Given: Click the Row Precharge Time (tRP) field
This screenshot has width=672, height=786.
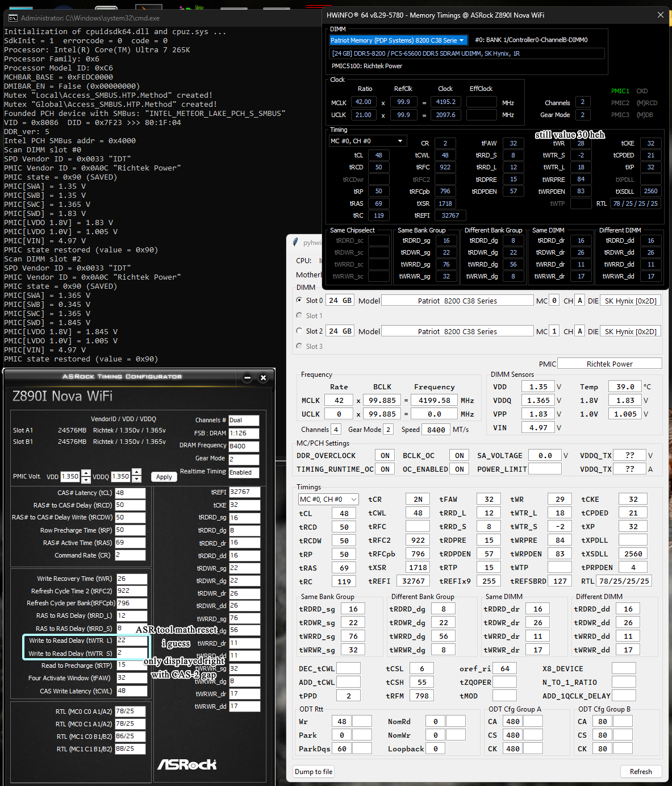Looking at the screenshot, I should coord(130,530).
